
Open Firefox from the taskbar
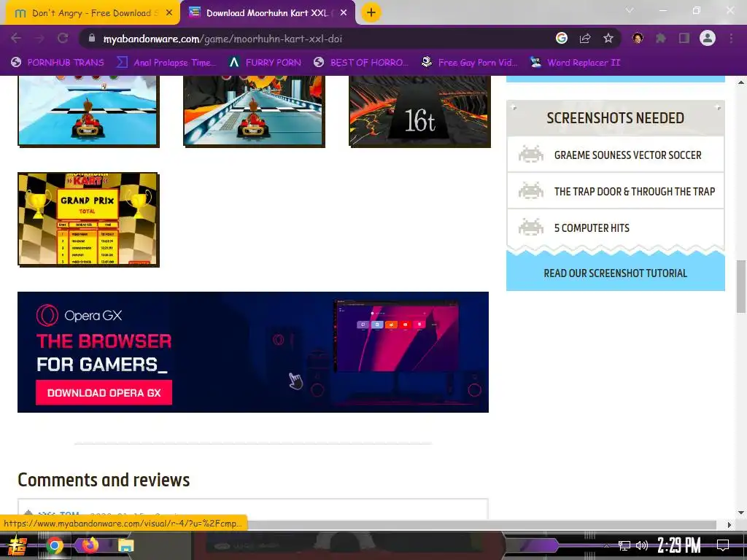90,545
